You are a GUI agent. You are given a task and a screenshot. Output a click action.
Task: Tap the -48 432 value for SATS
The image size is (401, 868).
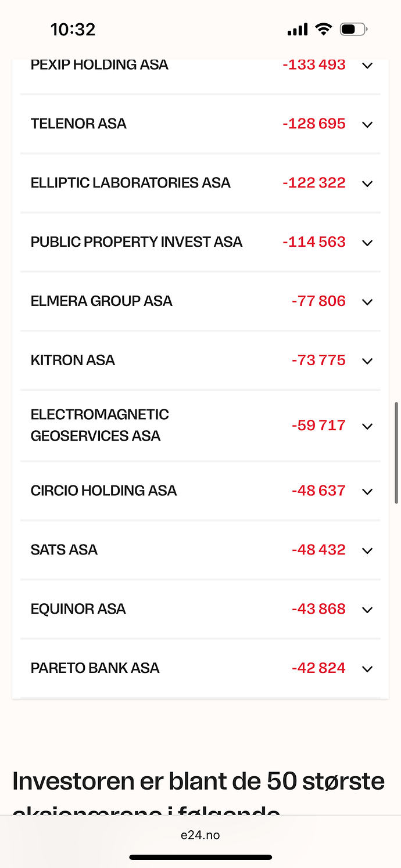tap(318, 550)
